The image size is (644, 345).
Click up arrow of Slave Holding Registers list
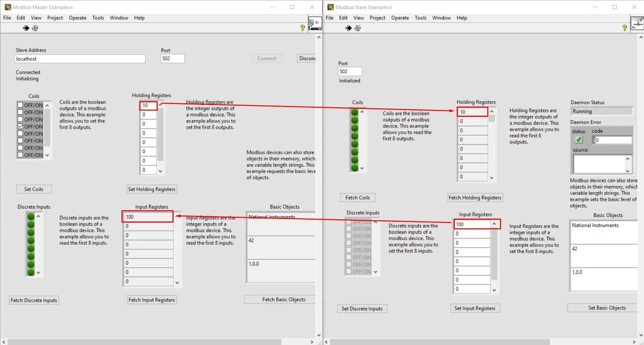492,112
